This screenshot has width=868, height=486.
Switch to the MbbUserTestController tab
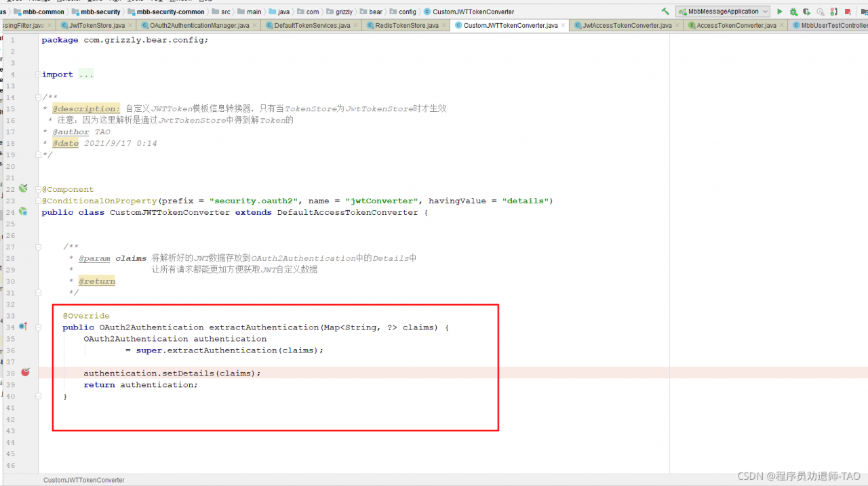coord(829,25)
